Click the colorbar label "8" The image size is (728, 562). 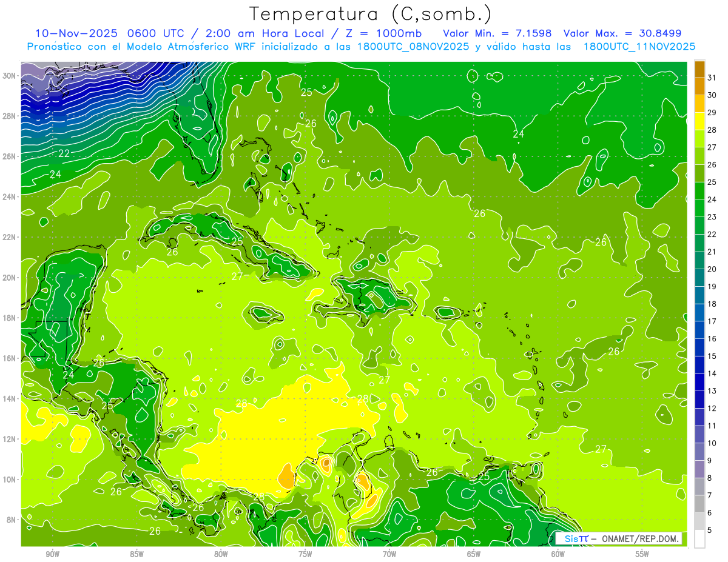point(710,478)
